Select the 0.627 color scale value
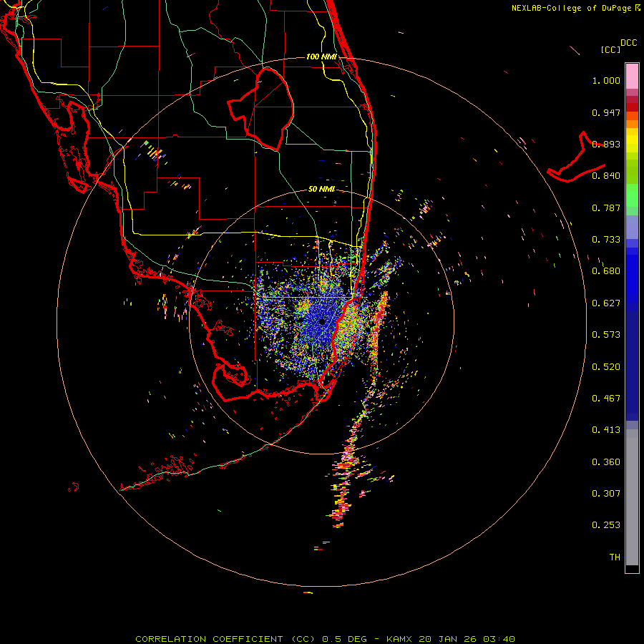This screenshot has width=644, height=644. pyautogui.click(x=606, y=303)
